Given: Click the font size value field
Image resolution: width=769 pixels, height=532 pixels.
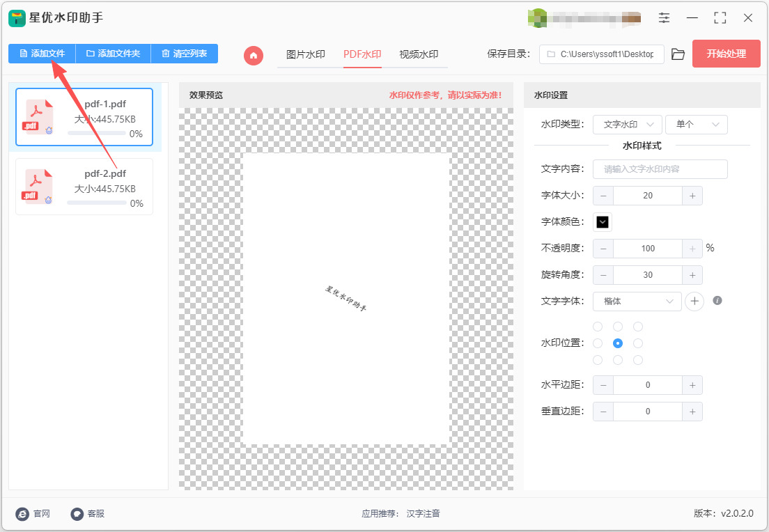Looking at the screenshot, I should (648, 196).
